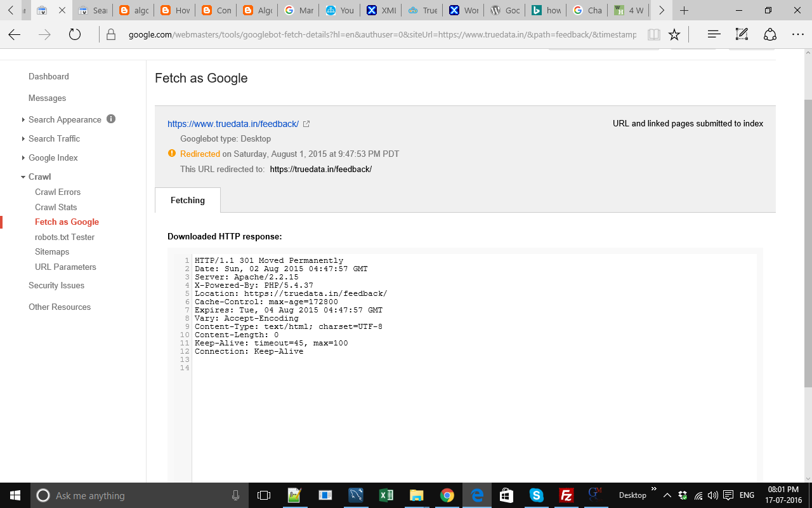Select Fetch as Google in the sidebar
The image size is (812, 508).
67,222
